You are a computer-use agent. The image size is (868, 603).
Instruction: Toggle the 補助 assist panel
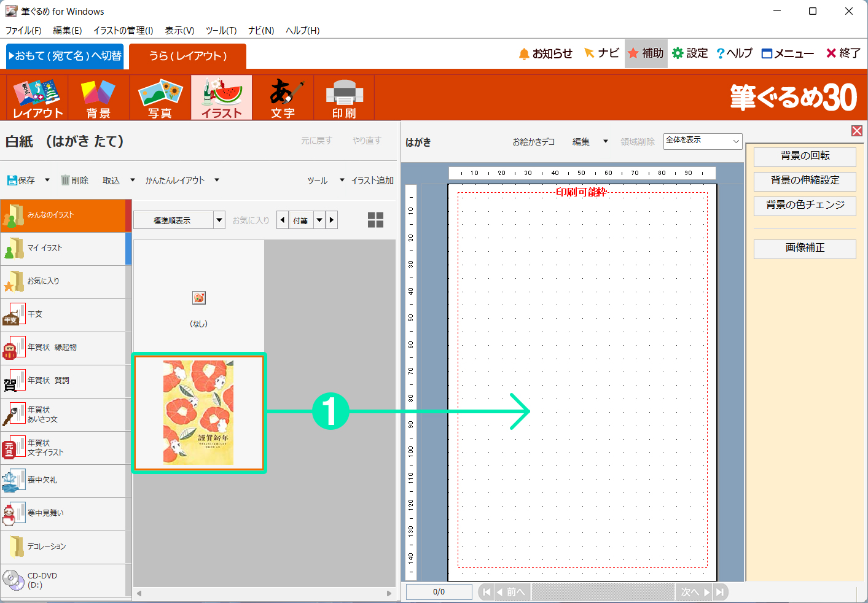click(x=646, y=53)
